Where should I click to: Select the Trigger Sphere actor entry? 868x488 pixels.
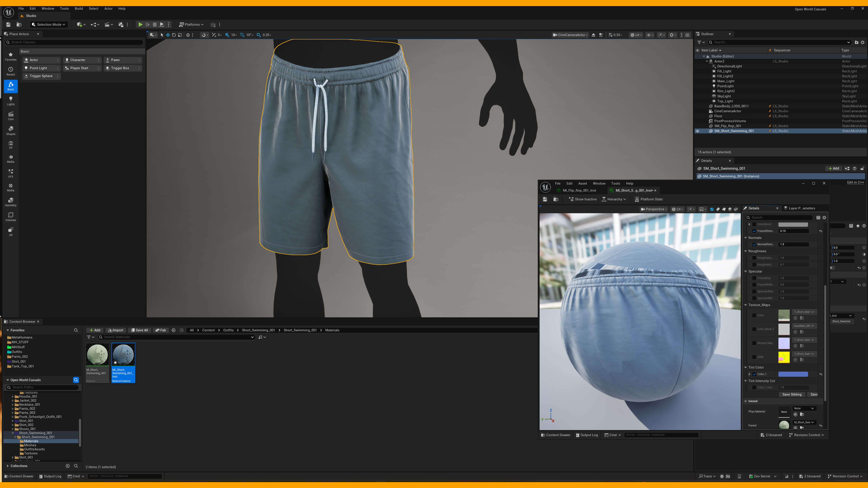coord(41,76)
